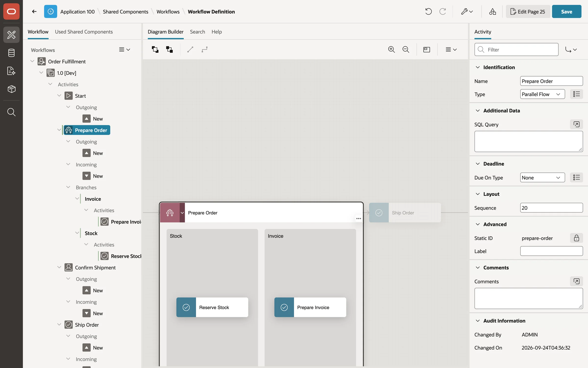Open three-dot menu on Prepare Order
Screen dimensions: 588x368
point(358,219)
